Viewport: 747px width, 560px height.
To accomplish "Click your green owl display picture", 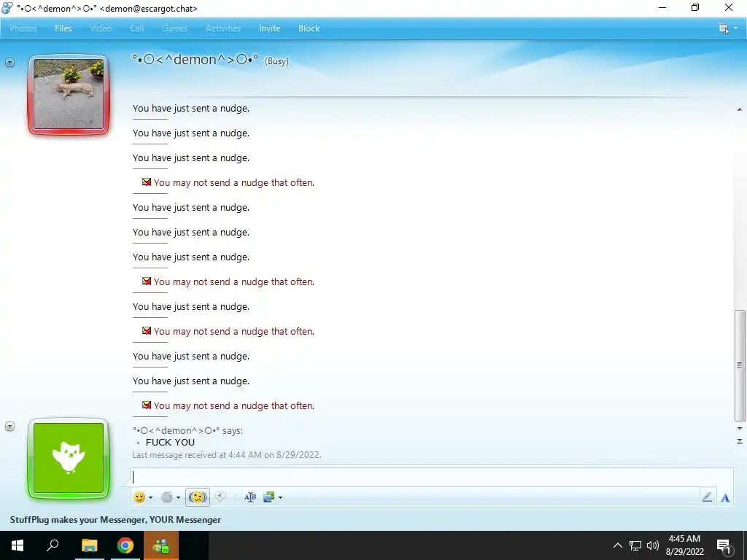I will click(x=69, y=458).
